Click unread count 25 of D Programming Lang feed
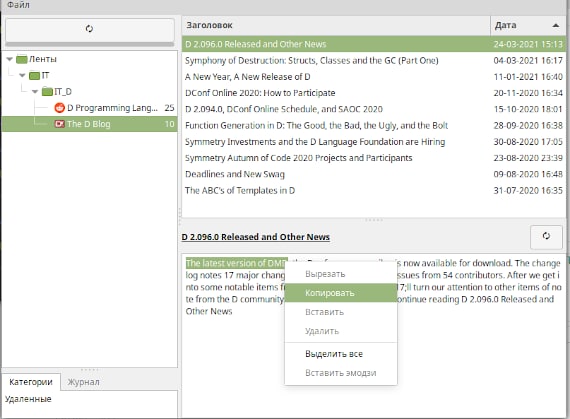 click(169, 108)
